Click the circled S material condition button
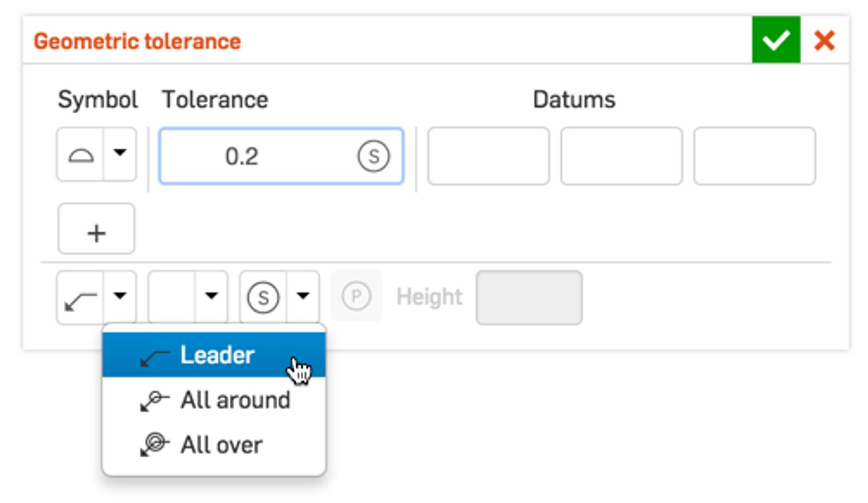Viewport: 868px width, 503px height. (263, 297)
